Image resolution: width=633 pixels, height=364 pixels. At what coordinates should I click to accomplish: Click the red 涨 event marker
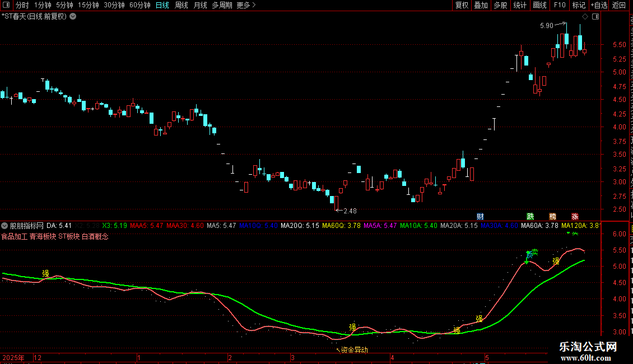tap(575, 217)
